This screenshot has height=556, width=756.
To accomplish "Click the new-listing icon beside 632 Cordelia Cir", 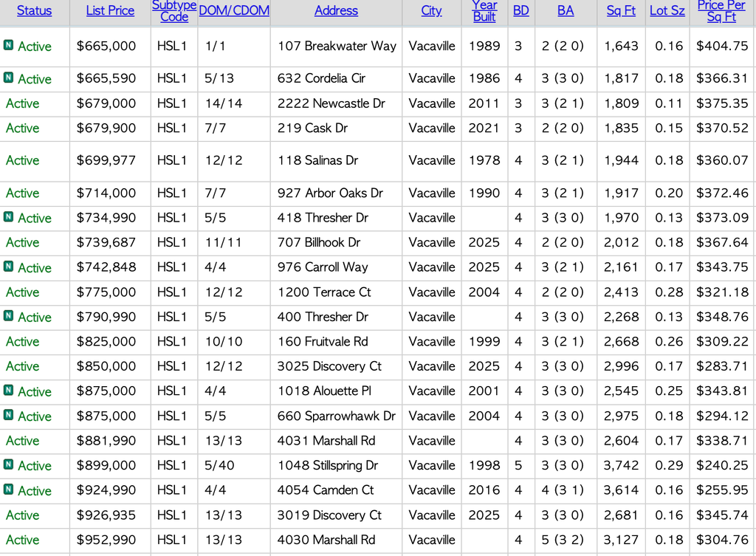I will tap(8, 78).
